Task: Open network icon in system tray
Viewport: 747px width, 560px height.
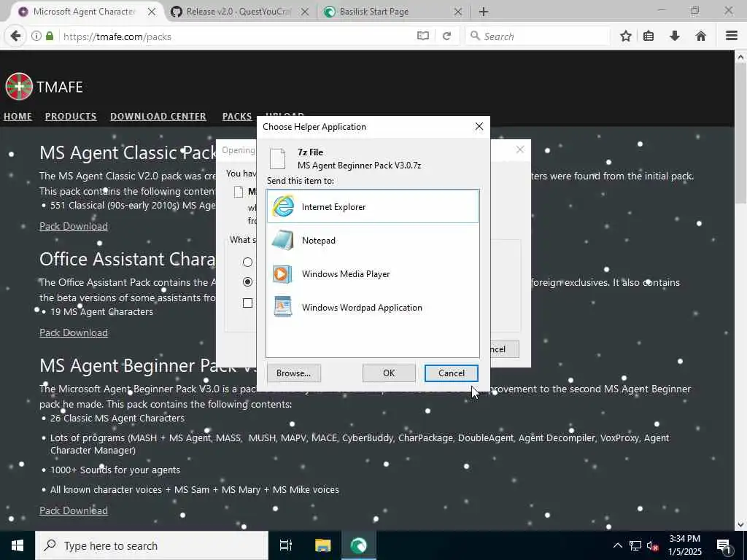Action: [635, 545]
